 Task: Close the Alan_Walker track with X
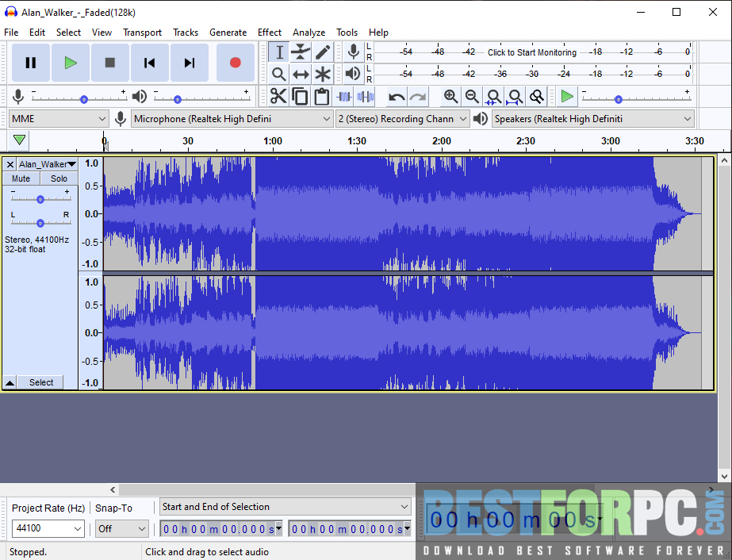tap(10, 164)
